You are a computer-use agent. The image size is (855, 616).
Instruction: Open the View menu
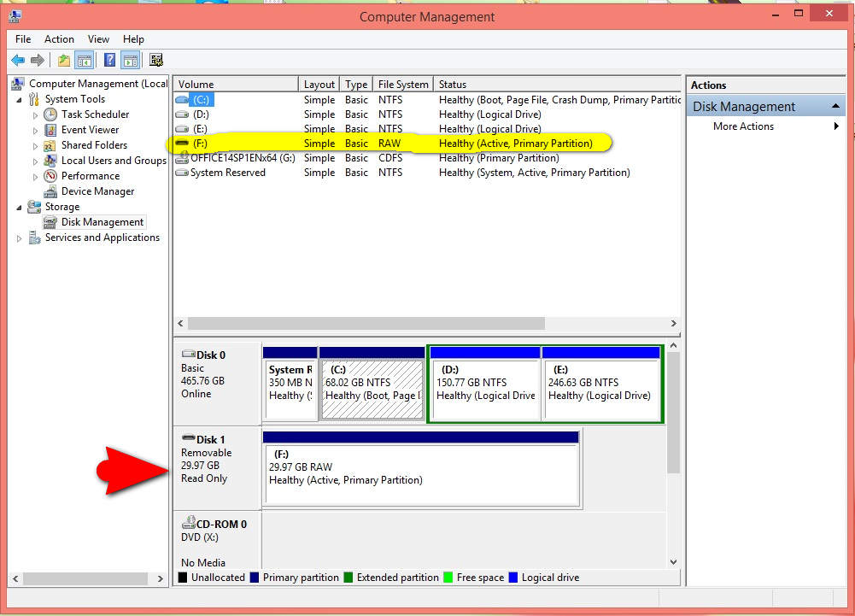point(98,39)
